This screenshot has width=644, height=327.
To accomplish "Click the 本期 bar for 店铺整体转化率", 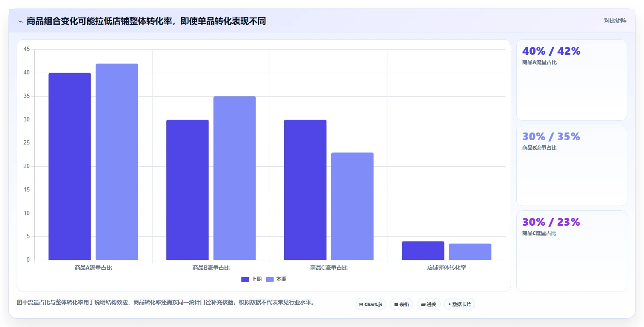I will (470, 252).
